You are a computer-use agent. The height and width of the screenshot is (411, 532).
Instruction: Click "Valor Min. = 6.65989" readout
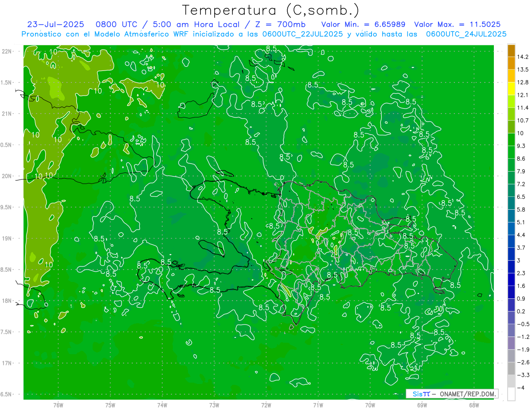tap(363, 24)
